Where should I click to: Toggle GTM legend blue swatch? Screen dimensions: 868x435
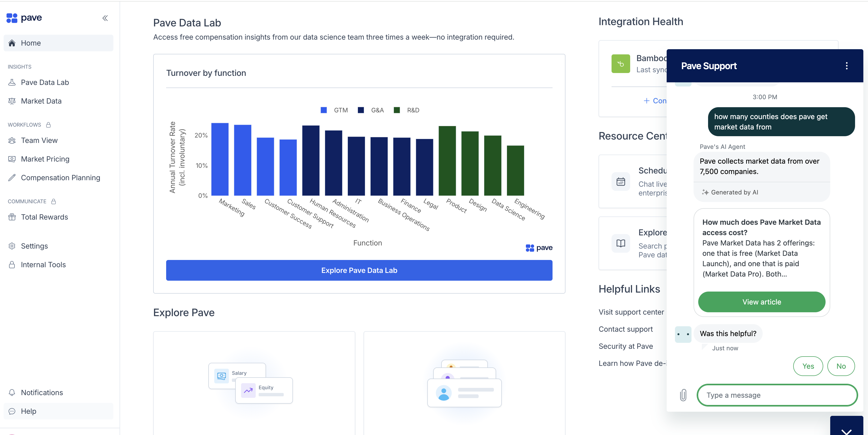tap(323, 110)
